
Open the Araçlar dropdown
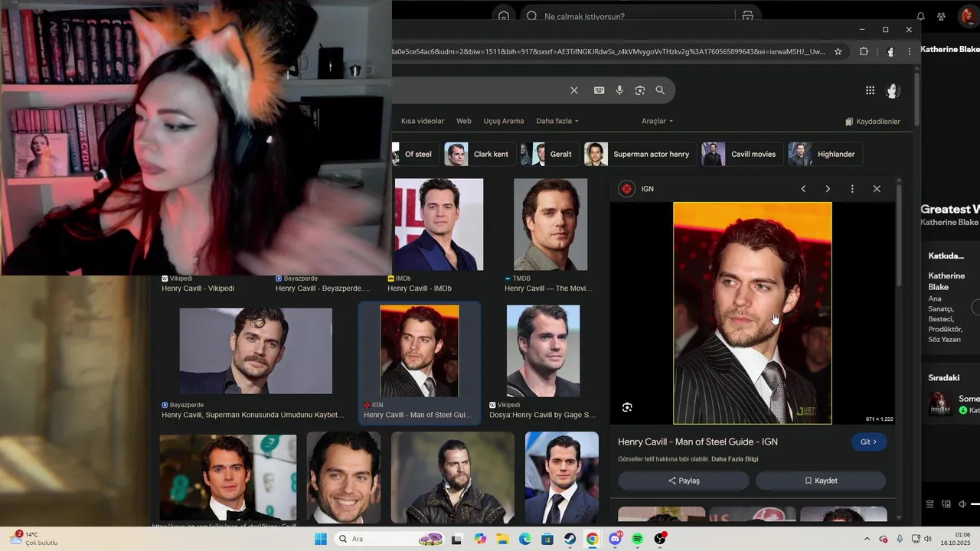(658, 121)
